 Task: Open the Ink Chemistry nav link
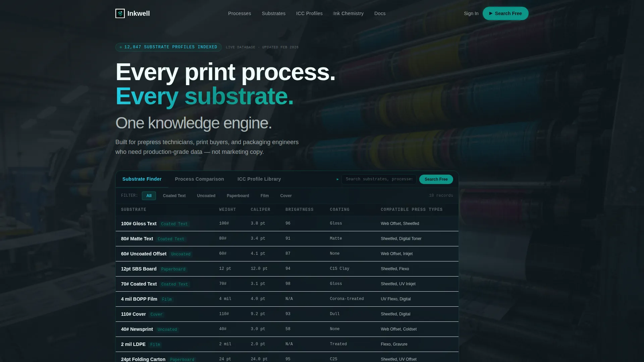pos(348,13)
